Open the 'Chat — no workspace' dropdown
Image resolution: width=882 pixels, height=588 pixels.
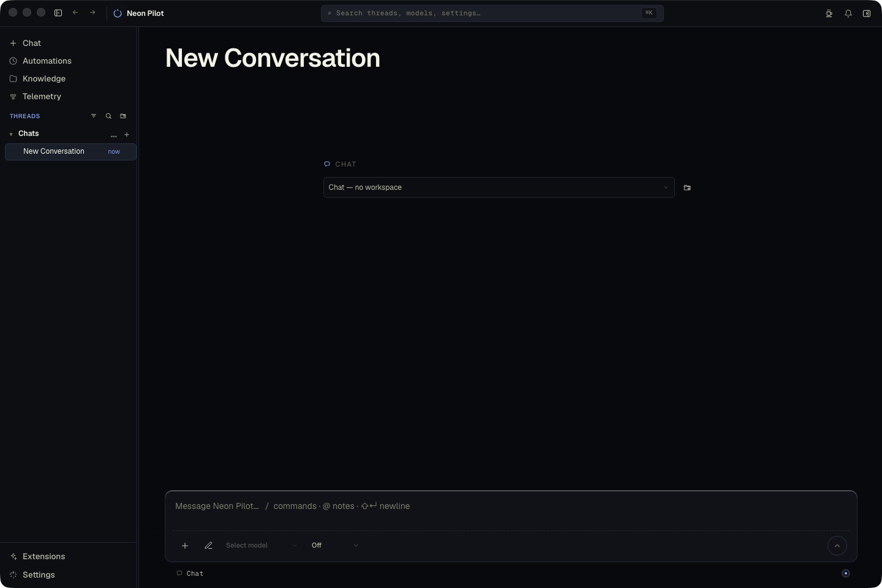pos(499,187)
